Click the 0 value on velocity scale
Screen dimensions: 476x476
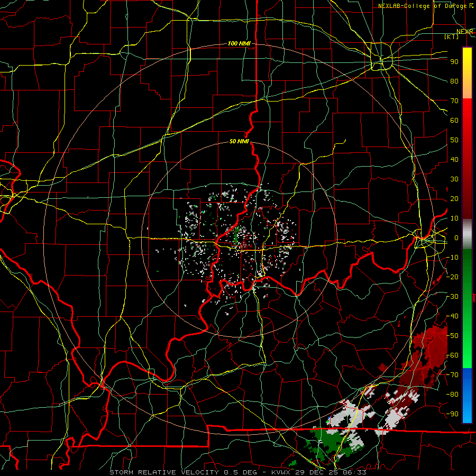point(456,237)
